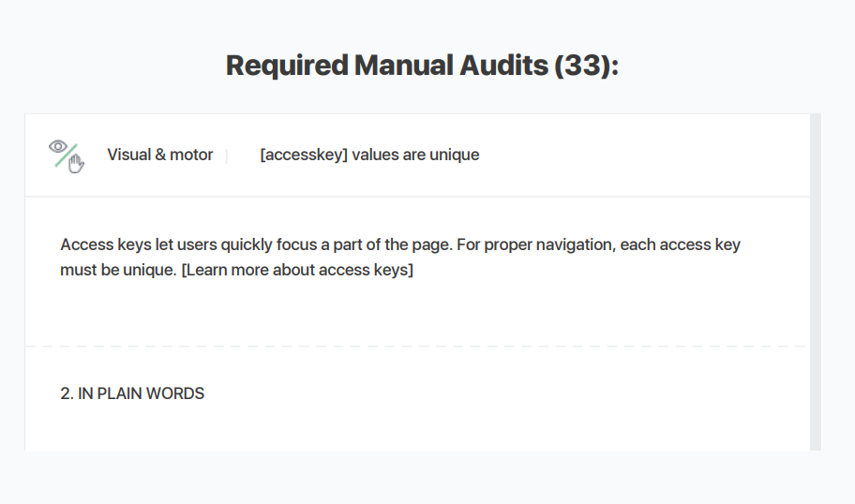Click the dashed divider above IN PLAIN WORDS
Screen dimensions: 855x504
(x=417, y=346)
